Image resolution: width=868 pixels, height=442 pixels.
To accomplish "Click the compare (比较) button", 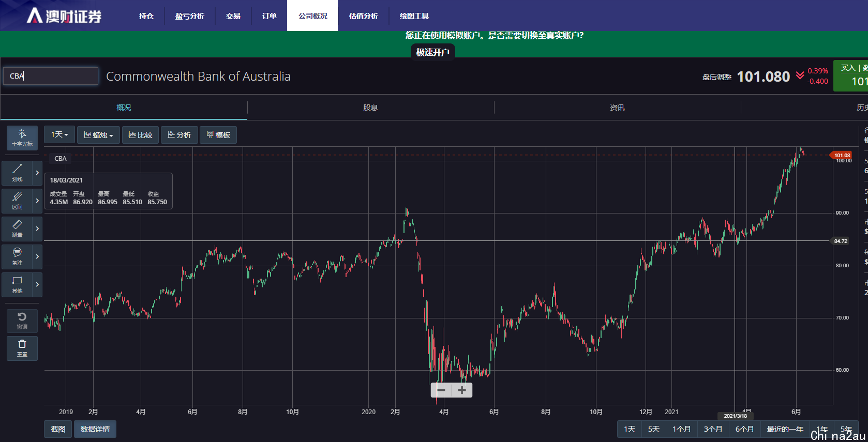I will click(x=140, y=135).
